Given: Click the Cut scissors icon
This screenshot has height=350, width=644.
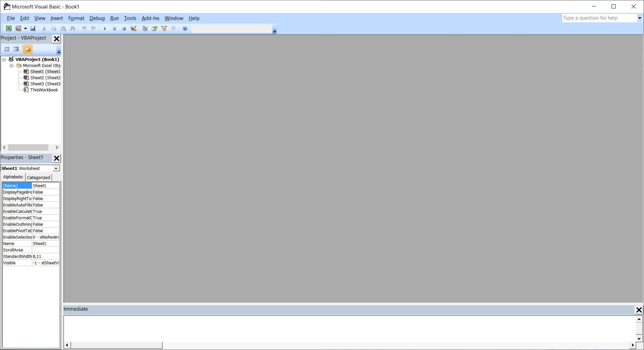Looking at the screenshot, I should click(x=44, y=29).
